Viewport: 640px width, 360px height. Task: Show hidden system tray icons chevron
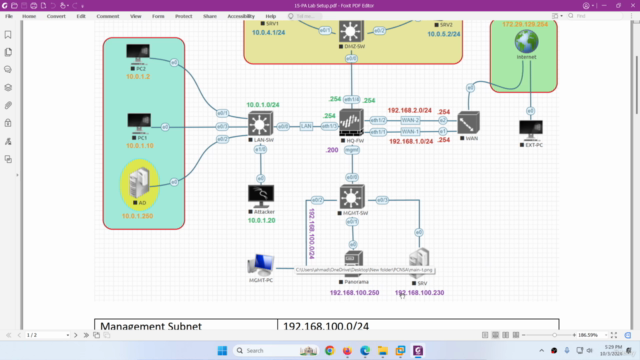pos(541,351)
